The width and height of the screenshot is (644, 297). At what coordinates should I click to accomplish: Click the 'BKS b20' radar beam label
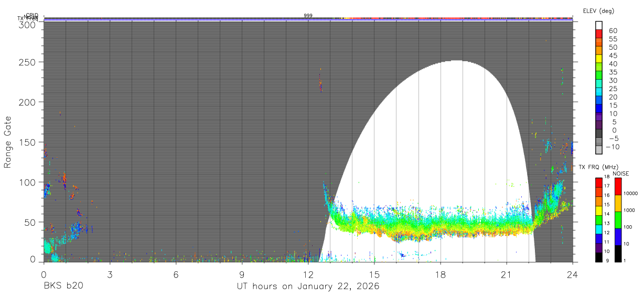[63, 287]
